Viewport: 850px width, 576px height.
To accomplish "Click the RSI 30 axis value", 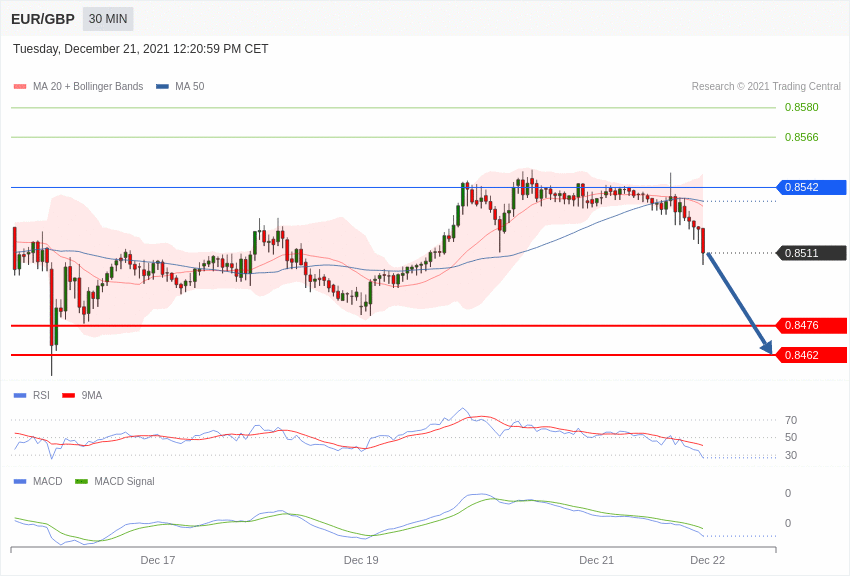I will pos(791,455).
